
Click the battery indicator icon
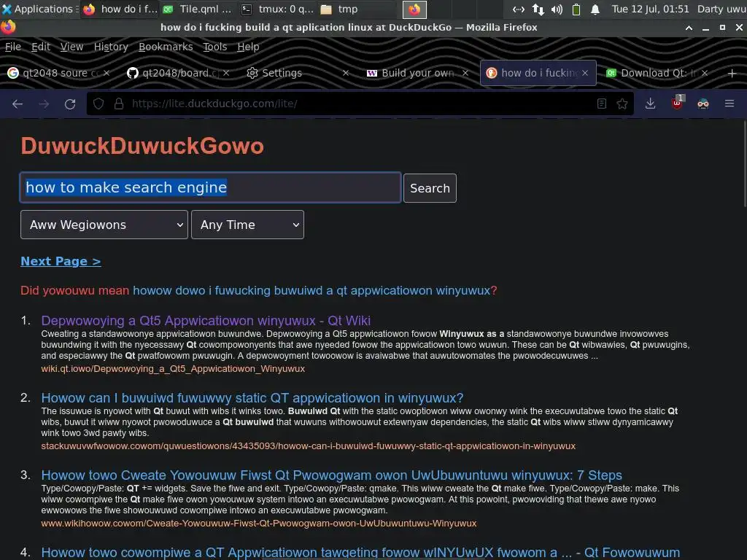[x=576, y=9]
